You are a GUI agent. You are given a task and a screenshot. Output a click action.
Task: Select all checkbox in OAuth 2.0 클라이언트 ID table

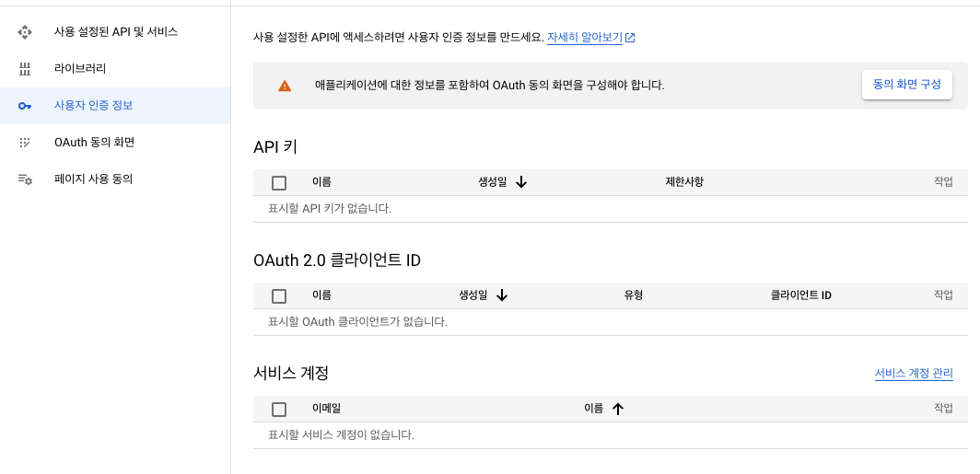pyautogui.click(x=279, y=296)
